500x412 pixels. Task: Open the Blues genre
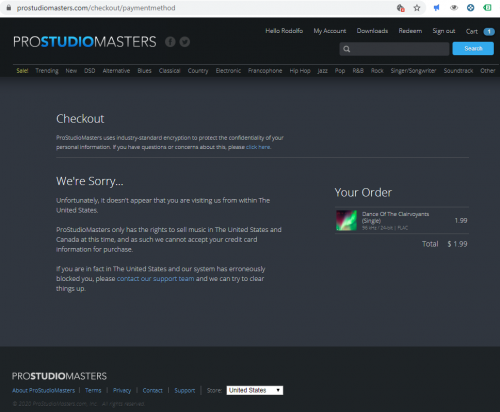click(144, 71)
